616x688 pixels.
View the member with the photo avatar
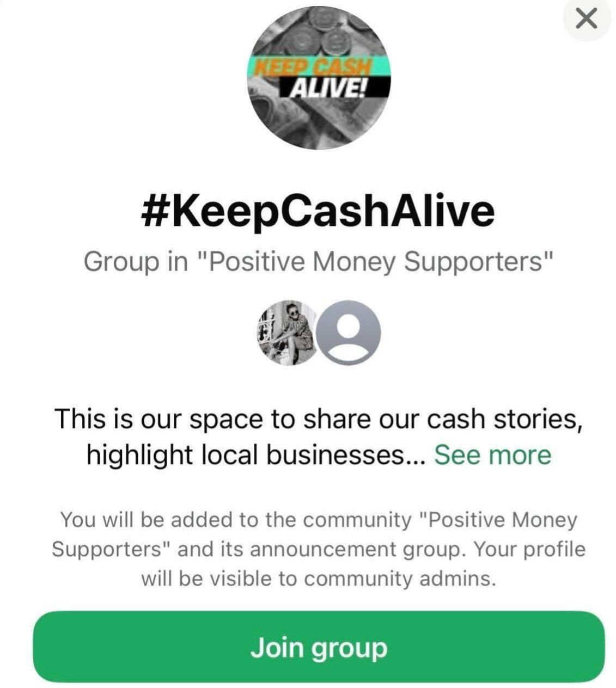pos(287,332)
